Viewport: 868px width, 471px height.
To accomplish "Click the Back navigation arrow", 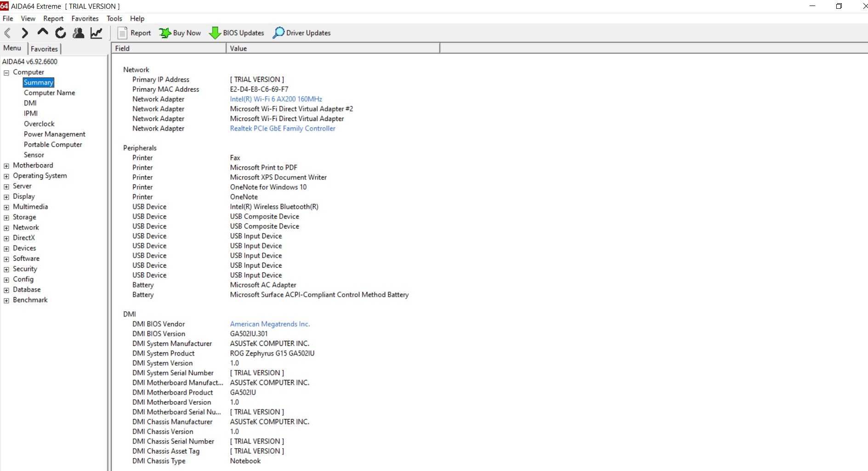I will tap(7, 33).
